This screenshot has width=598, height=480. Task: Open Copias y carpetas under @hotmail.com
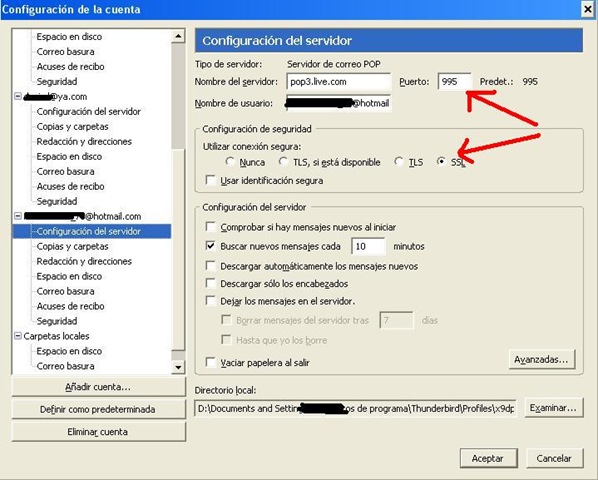[x=72, y=246]
